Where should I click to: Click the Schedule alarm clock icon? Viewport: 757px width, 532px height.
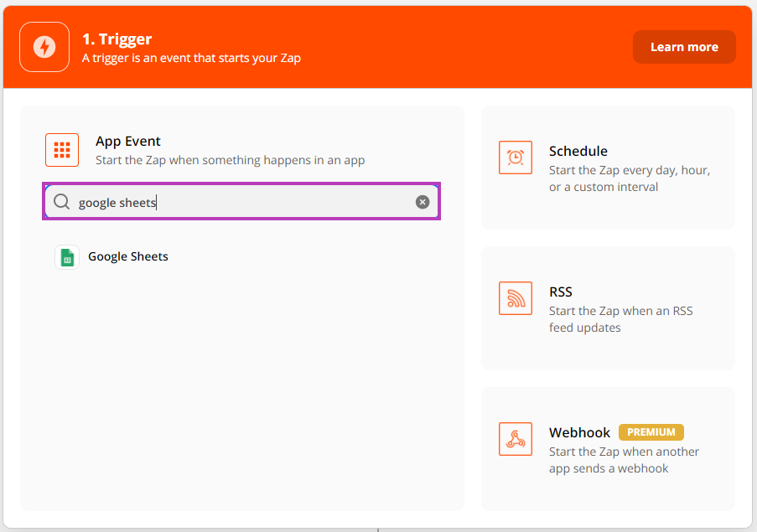click(516, 158)
